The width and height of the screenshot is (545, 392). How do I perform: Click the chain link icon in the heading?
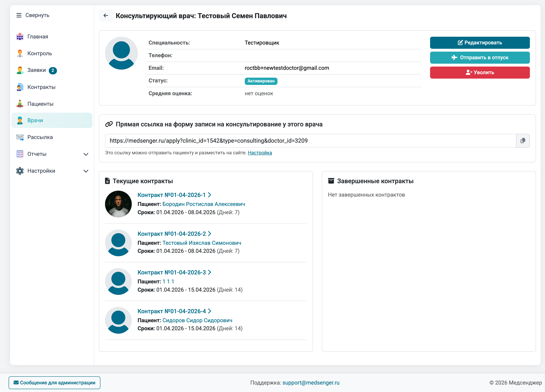[109, 124]
